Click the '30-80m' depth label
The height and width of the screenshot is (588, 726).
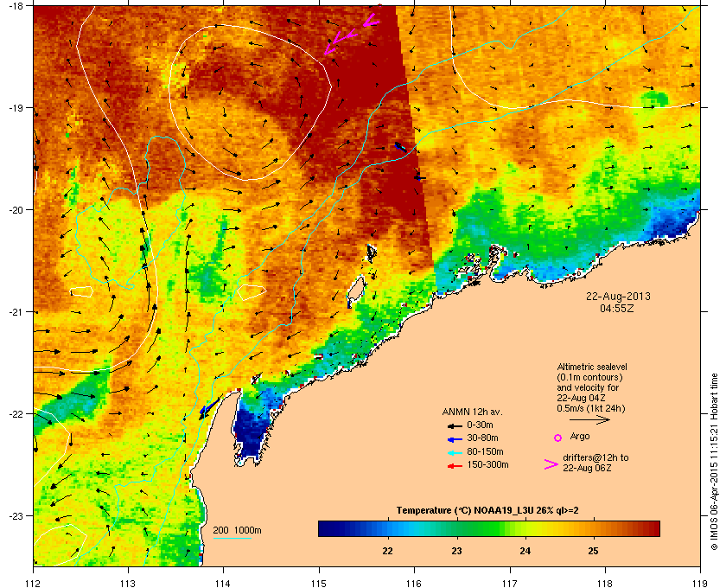[x=482, y=438]
